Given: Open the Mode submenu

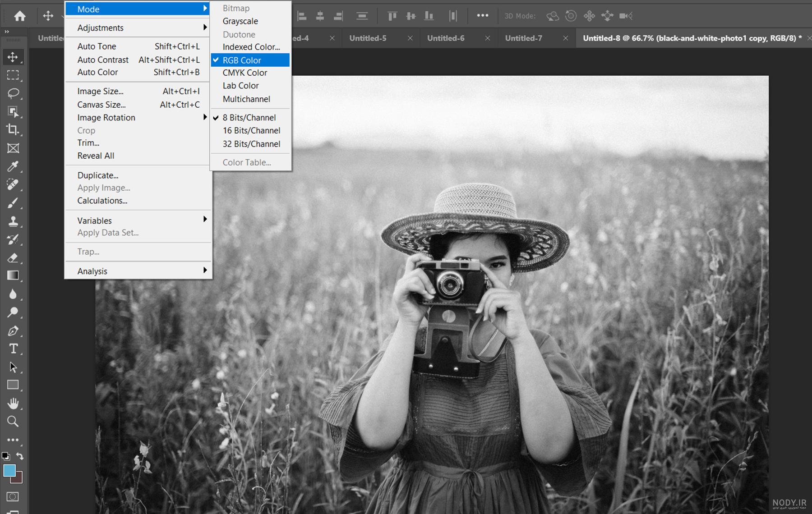Looking at the screenshot, I should pyautogui.click(x=138, y=9).
